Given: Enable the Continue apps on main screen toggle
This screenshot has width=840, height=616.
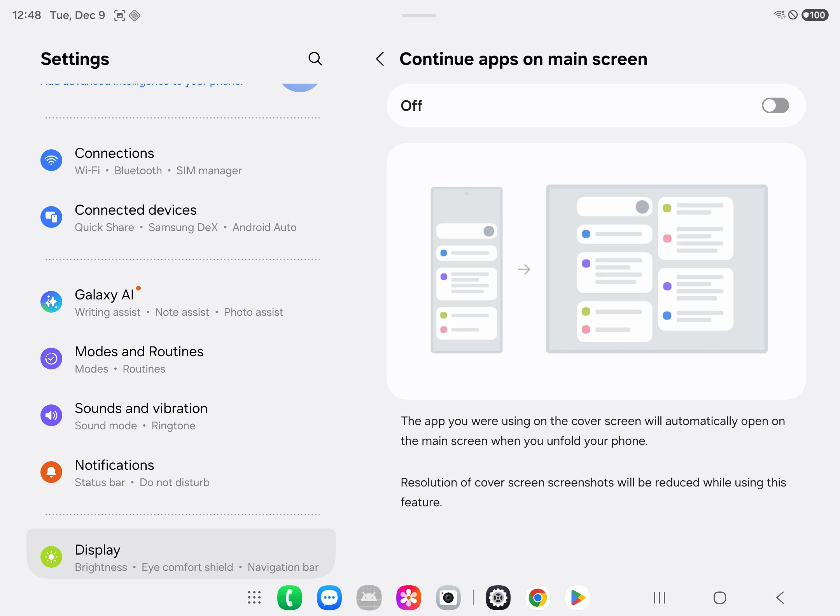Looking at the screenshot, I should [x=775, y=105].
